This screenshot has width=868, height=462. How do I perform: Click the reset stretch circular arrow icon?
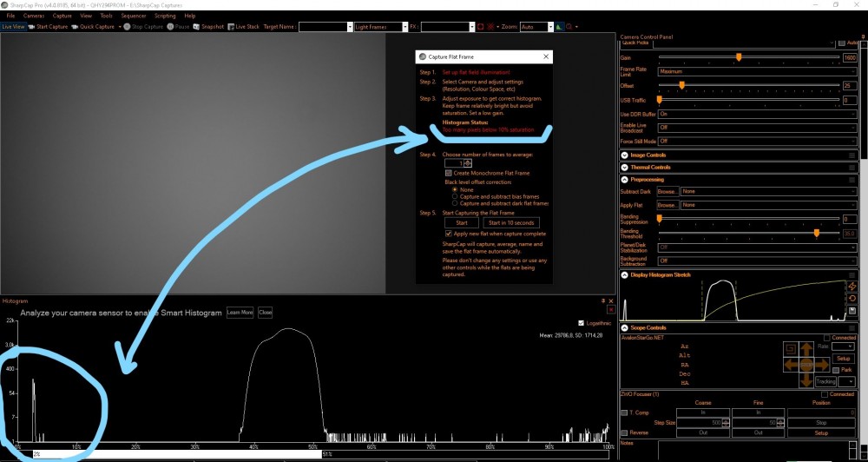coord(852,299)
